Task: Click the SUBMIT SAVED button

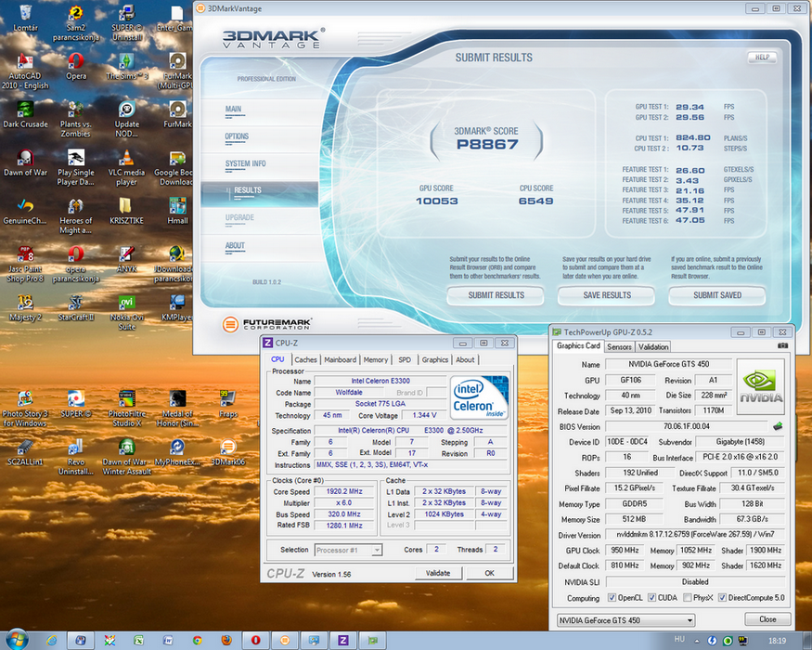Action: 717,295
